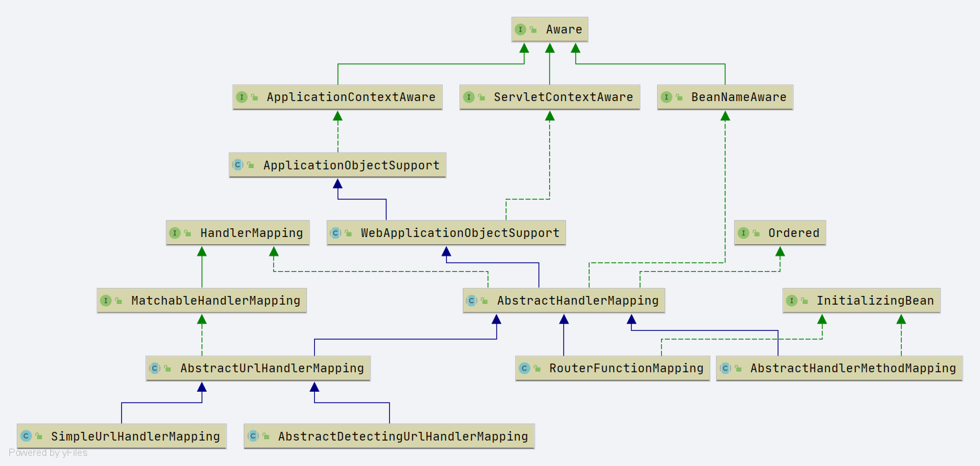
Task: Click the interface icon beside HandlerMapping
Action: [175, 233]
